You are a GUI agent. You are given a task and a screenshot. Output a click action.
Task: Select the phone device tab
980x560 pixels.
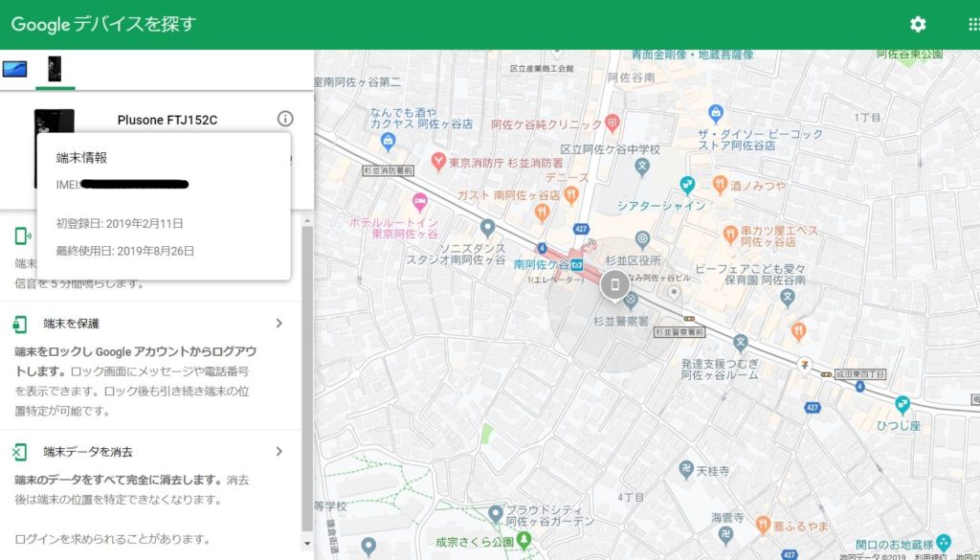[55, 69]
